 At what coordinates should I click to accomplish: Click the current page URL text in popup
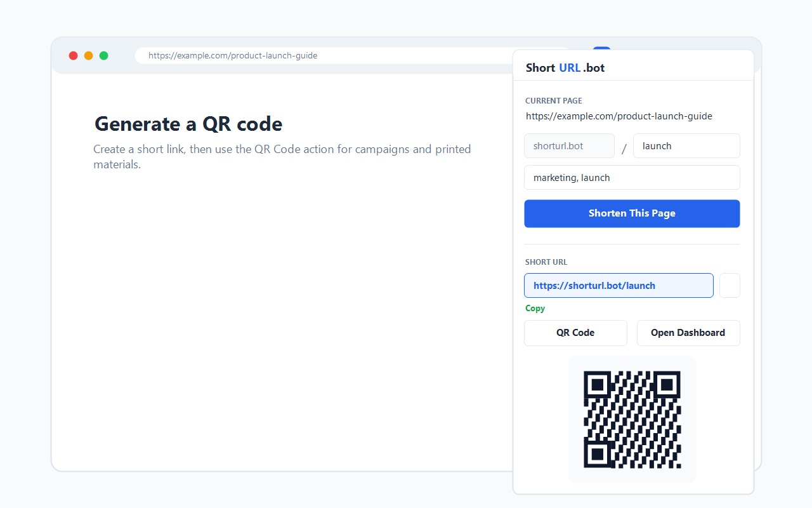point(619,116)
